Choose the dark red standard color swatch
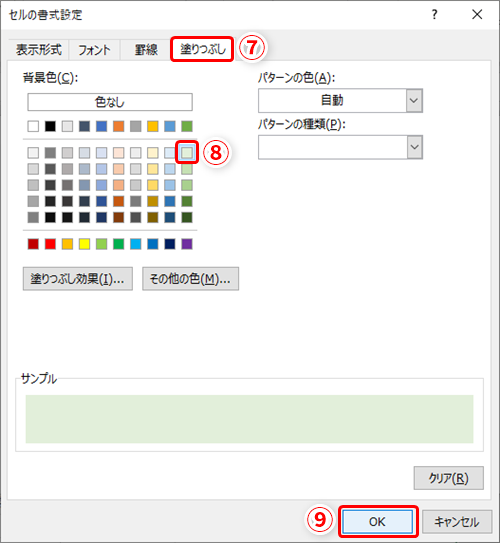 coord(33,244)
